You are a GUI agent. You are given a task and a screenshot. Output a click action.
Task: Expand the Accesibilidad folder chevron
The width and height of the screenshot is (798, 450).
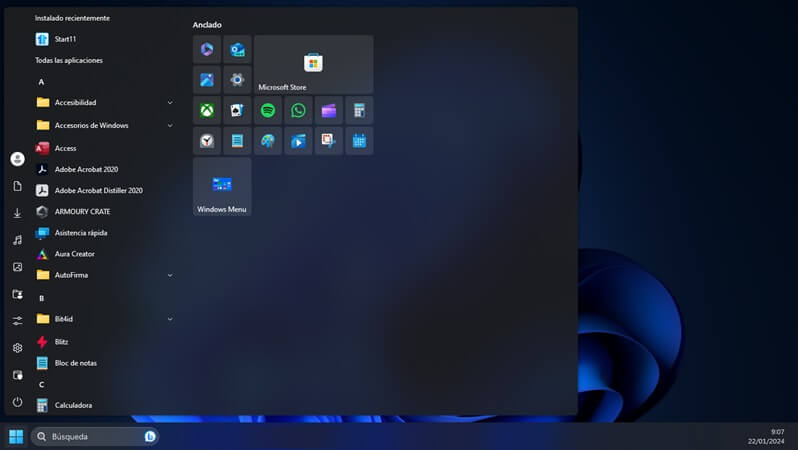point(170,102)
